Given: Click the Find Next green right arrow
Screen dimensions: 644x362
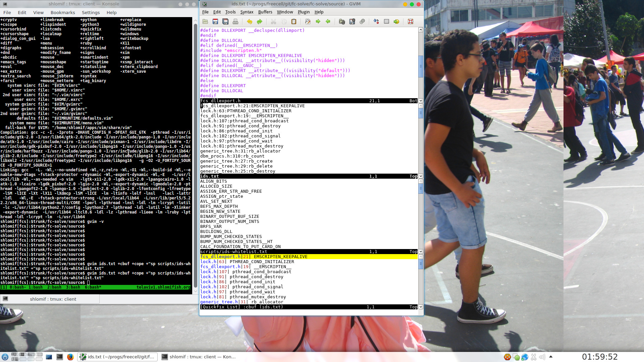Looking at the screenshot, I should 318,21.
